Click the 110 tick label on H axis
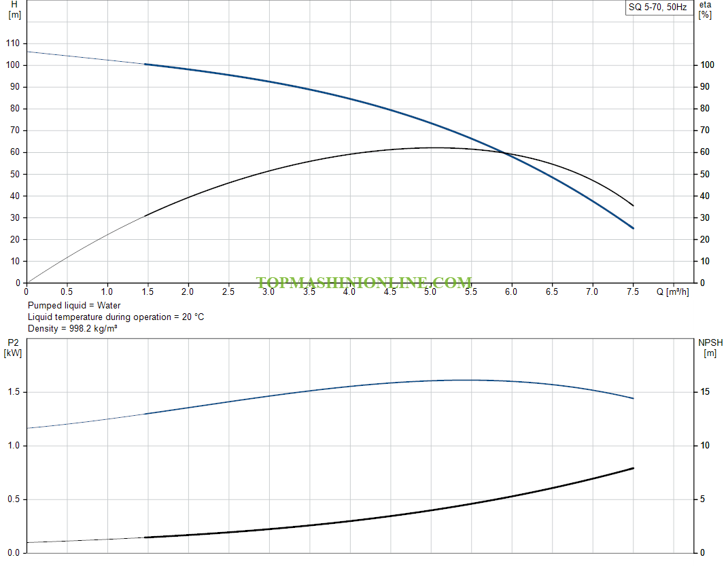This screenshot has width=728, height=566. [x=12, y=43]
